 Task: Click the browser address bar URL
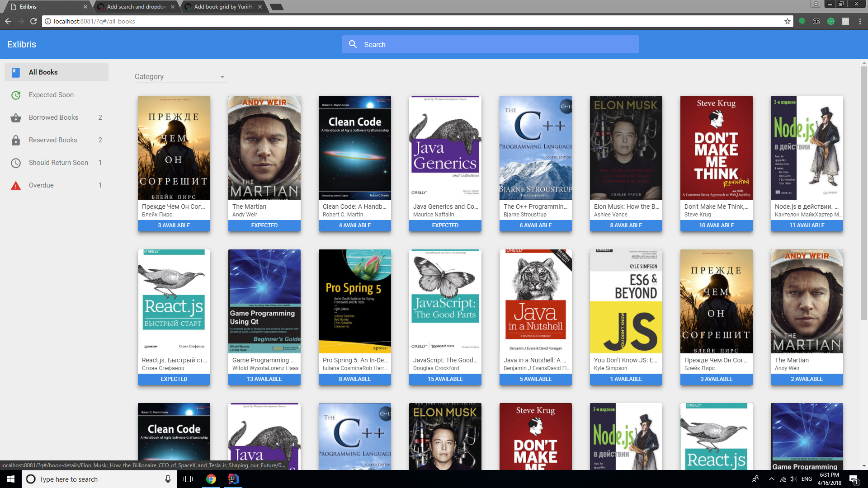click(x=94, y=21)
